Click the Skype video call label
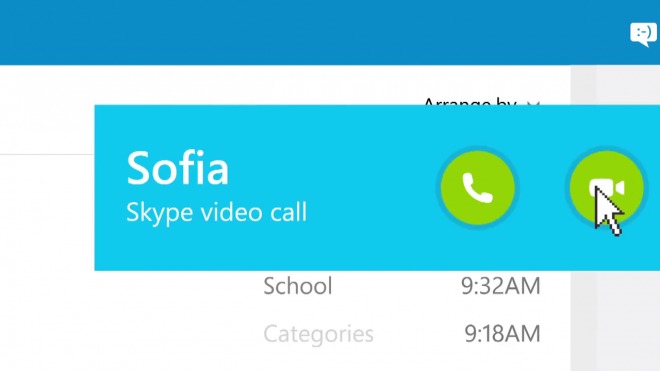 tap(216, 212)
